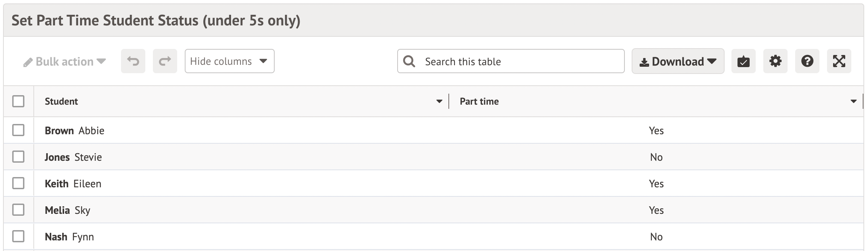Image resolution: width=868 pixels, height=251 pixels.
Task: Open the Hide columns dropdown
Action: click(229, 61)
